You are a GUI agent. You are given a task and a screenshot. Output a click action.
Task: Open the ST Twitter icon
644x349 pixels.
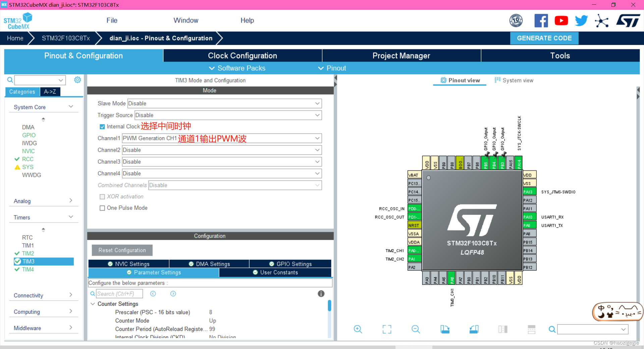coord(581,21)
